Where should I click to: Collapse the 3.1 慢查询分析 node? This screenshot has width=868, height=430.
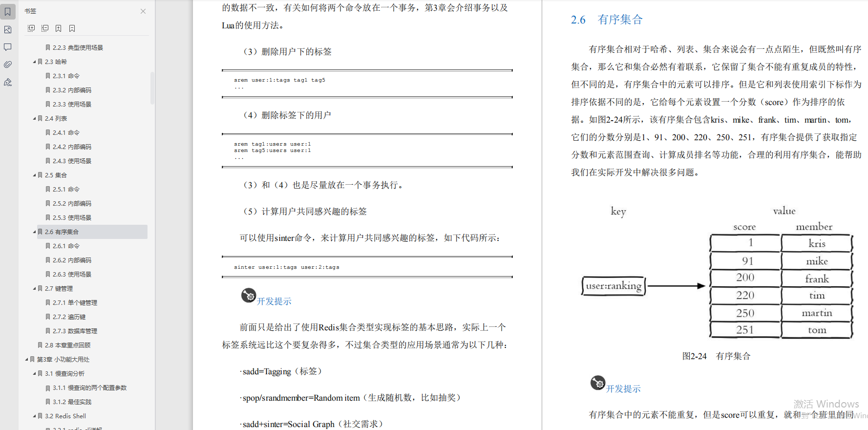pos(34,374)
